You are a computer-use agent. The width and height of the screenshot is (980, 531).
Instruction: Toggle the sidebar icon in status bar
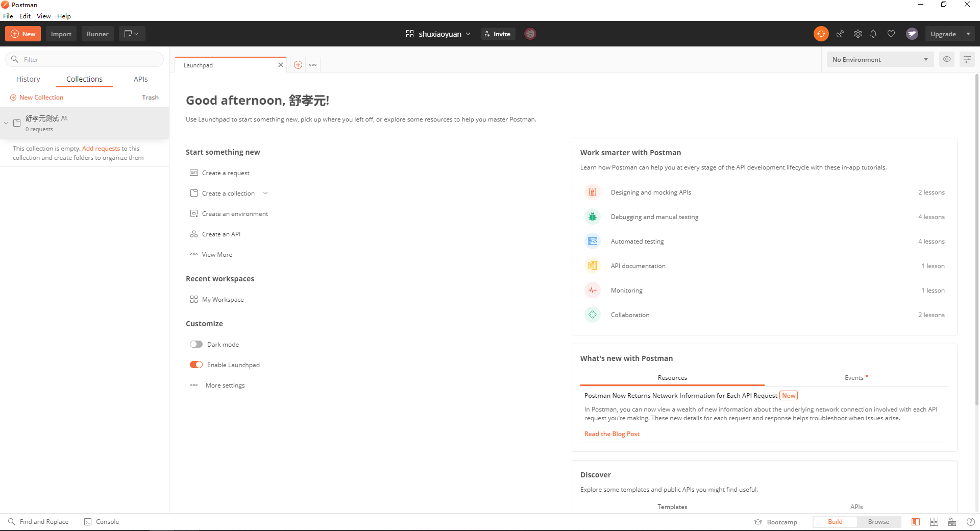[916, 522]
